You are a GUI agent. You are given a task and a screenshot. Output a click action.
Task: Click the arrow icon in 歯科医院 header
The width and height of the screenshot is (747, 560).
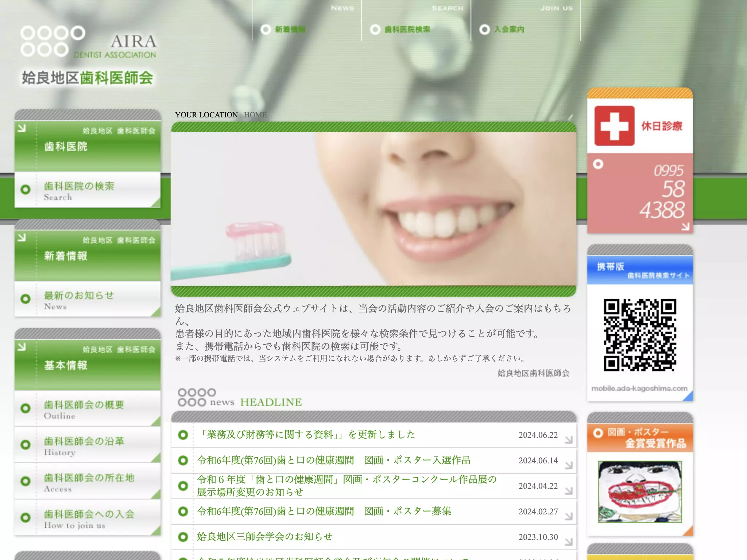tap(22, 128)
